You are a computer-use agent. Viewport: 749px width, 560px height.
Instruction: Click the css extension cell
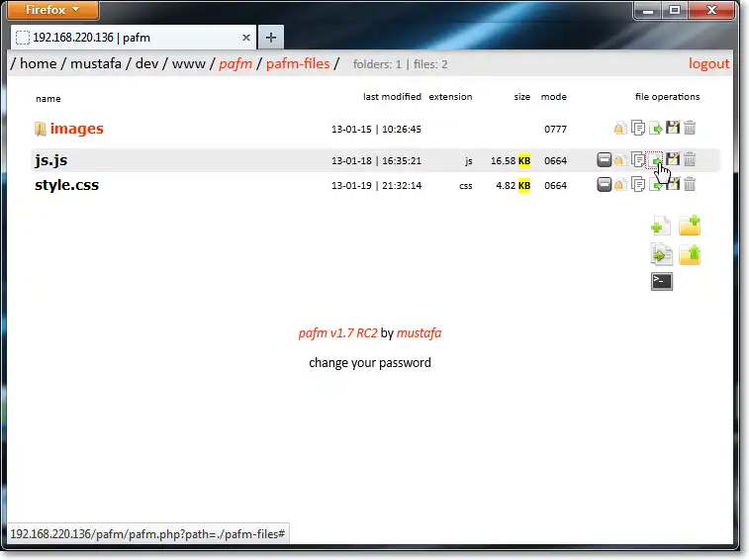click(x=466, y=186)
